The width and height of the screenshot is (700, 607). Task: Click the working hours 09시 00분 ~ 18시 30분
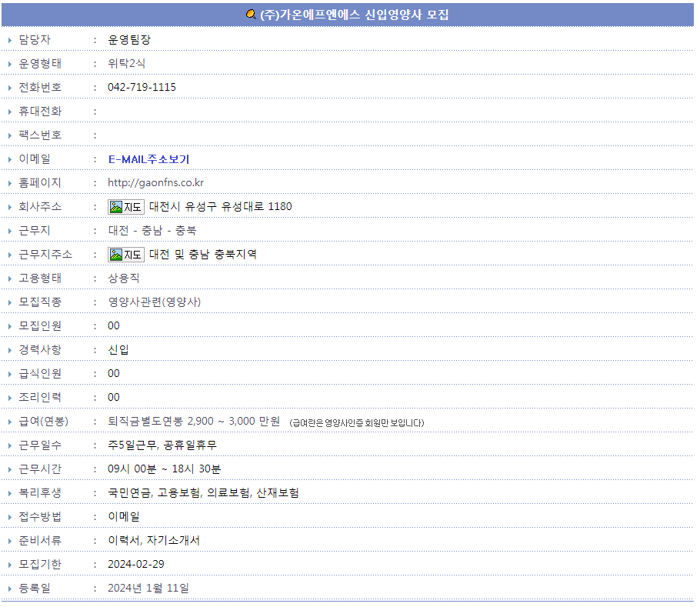[x=165, y=469]
